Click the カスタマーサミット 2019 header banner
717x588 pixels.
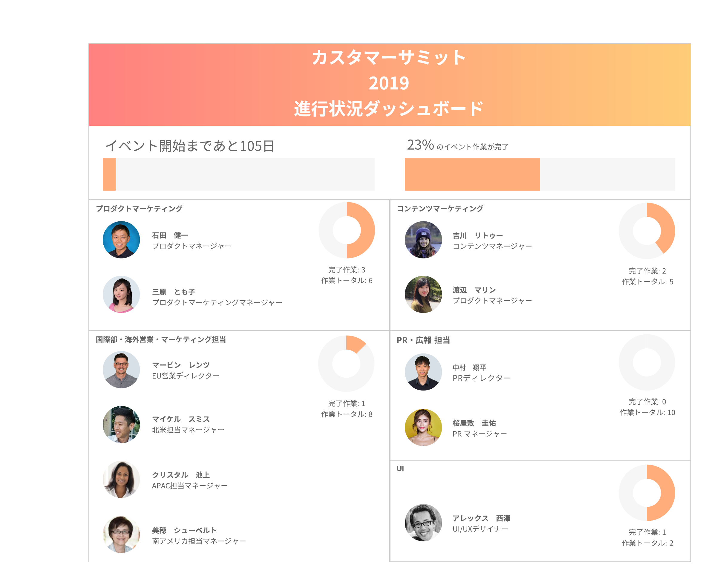tap(389, 84)
